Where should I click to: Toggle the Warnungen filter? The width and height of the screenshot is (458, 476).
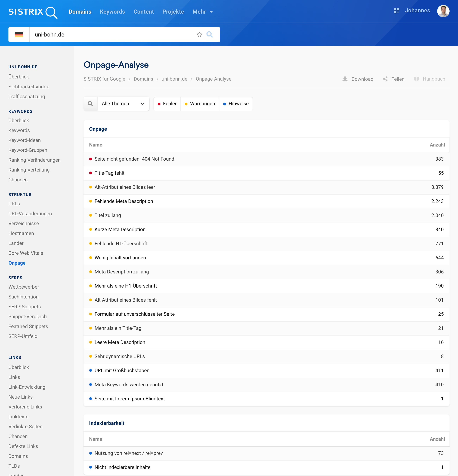(x=200, y=104)
